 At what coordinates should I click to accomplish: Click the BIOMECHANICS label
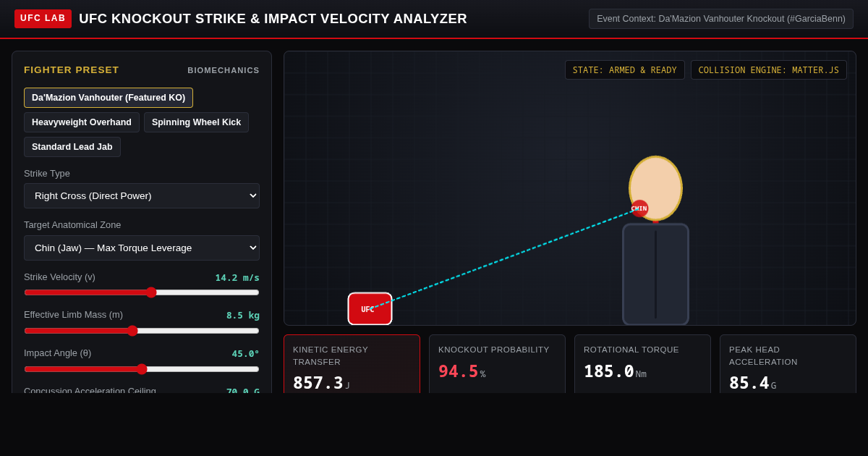[x=224, y=70]
